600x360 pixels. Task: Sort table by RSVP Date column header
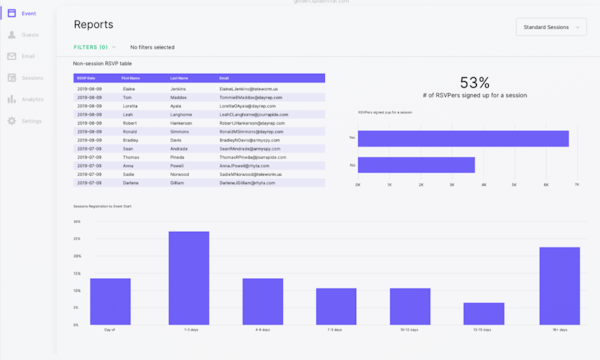click(86, 78)
